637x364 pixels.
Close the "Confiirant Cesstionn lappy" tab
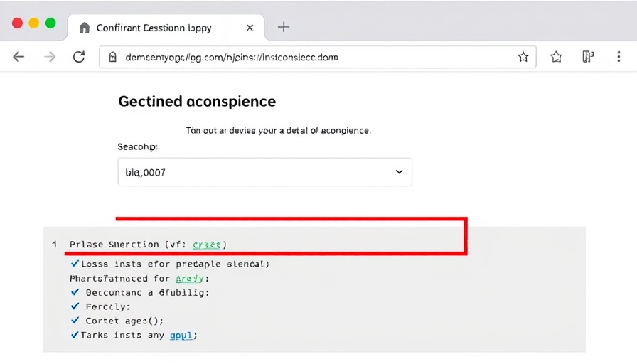pos(250,28)
